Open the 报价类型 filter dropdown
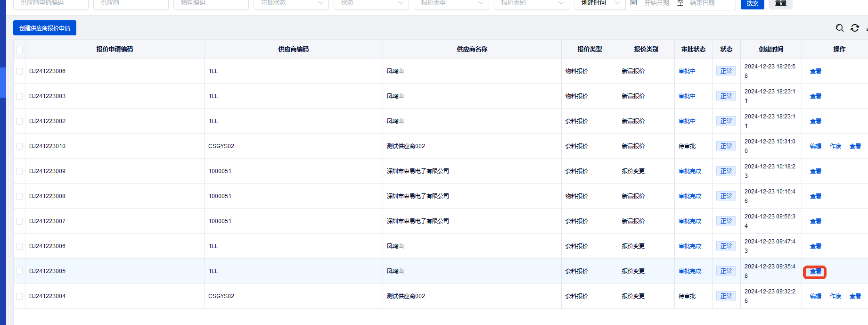Screen dimensions: 868x325 [451, 3]
